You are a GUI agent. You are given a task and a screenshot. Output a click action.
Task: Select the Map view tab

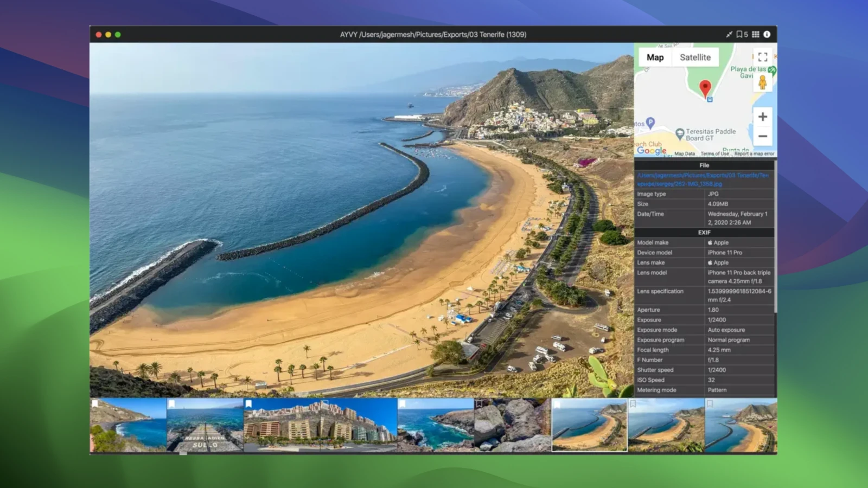pyautogui.click(x=655, y=57)
